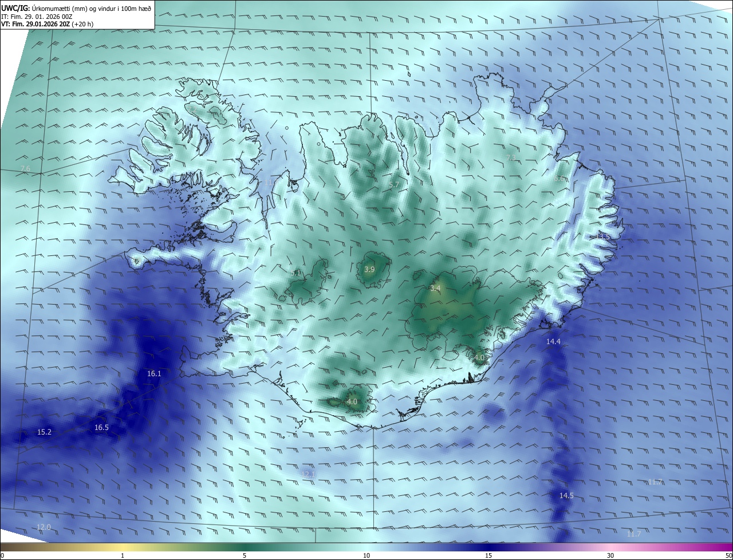The width and height of the screenshot is (733, 560).
Task: Click the map title 'UWC/IG: Úrkomumætti (mm) og vindur'
Action: pyautogui.click(x=77, y=7)
